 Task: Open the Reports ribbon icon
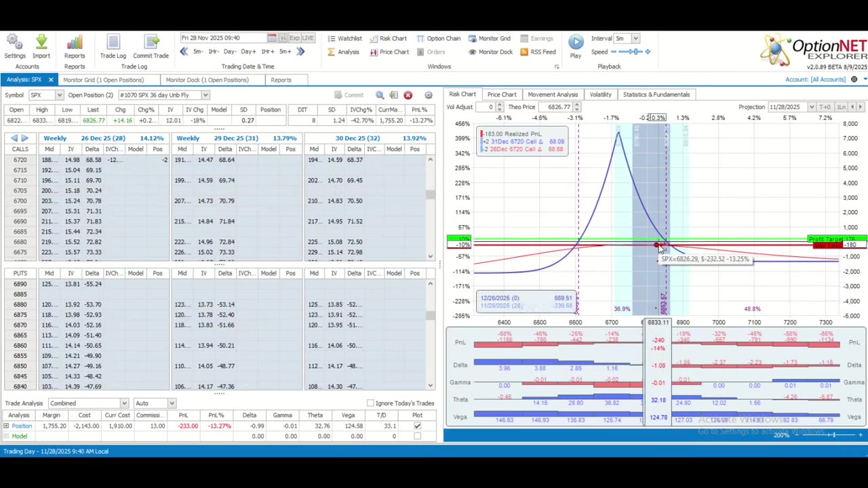(x=75, y=47)
